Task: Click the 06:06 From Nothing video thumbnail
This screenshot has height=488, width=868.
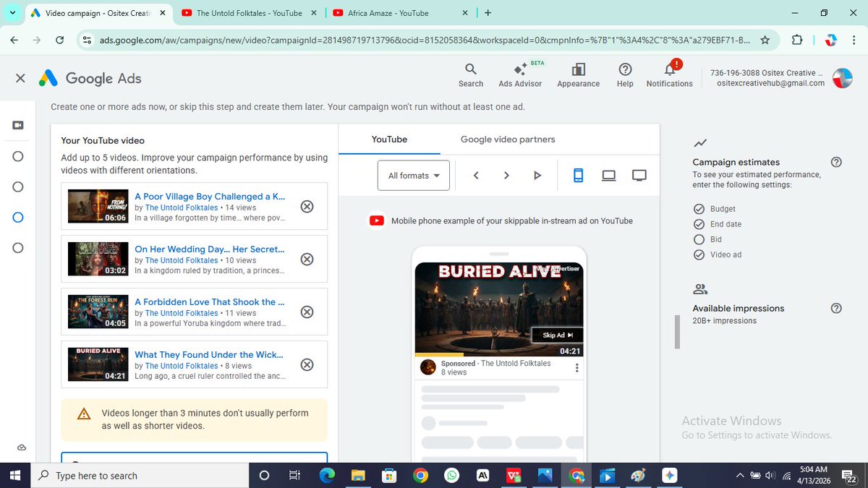Action: (x=98, y=206)
